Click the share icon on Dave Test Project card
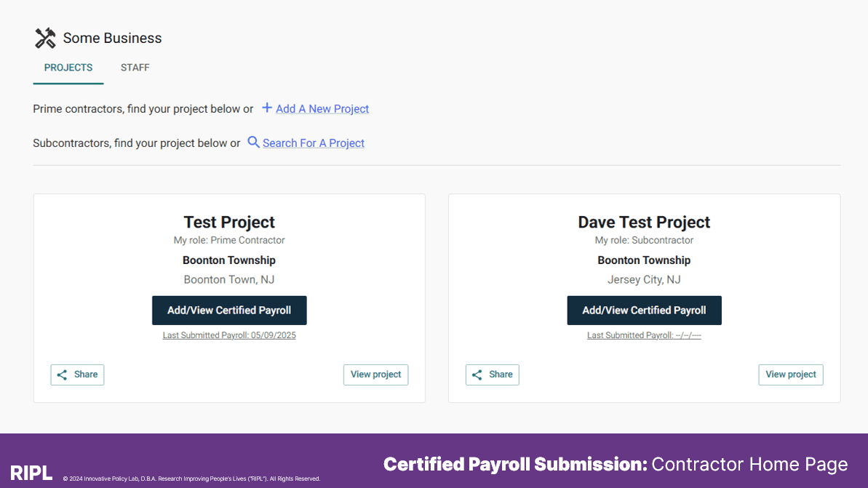This screenshot has width=868, height=488. click(x=477, y=375)
